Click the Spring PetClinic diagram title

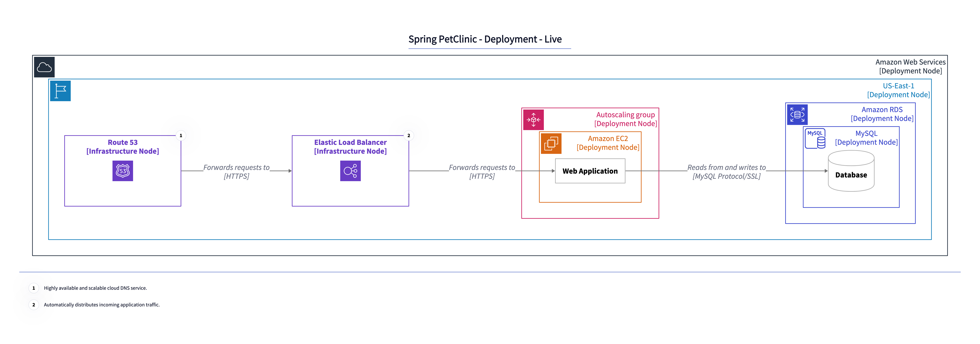(x=485, y=39)
